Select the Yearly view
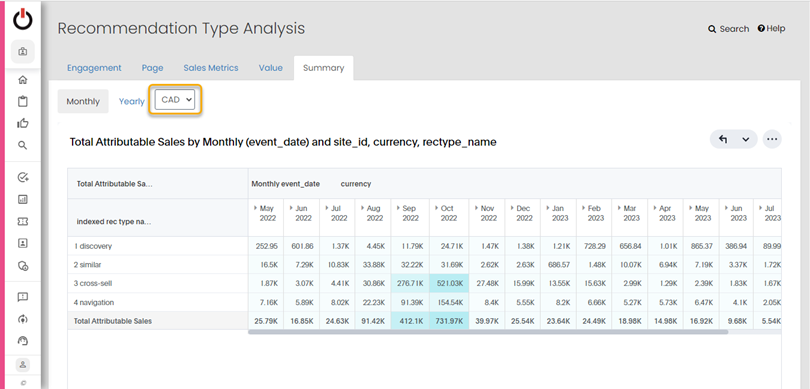Viewport: 810px width, 389px height. pyautogui.click(x=132, y=101)
